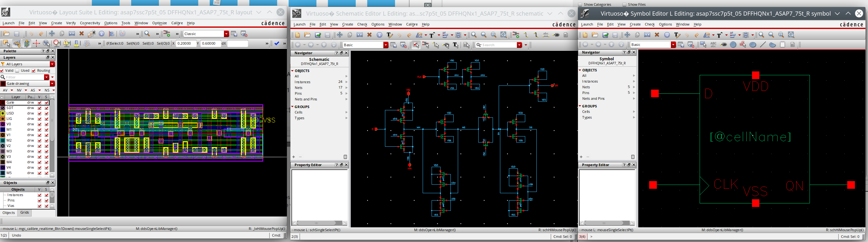Click Stretch tool icon in Layout toolbar

point(72,33)
